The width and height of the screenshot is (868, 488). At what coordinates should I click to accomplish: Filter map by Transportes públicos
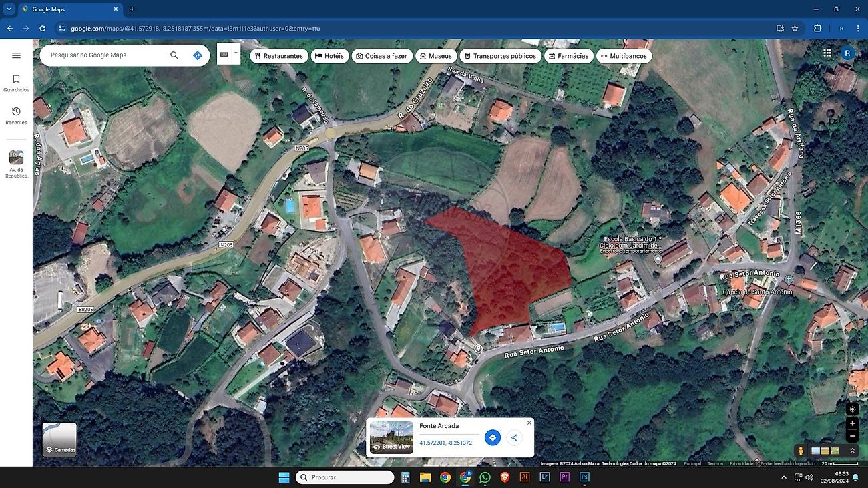click(500, 56)
